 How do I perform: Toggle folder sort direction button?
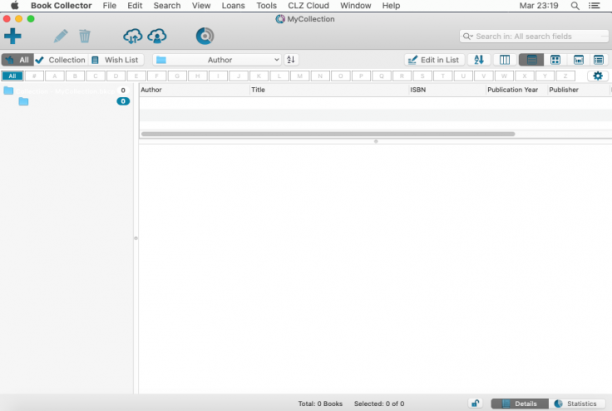tap(291, 60)
